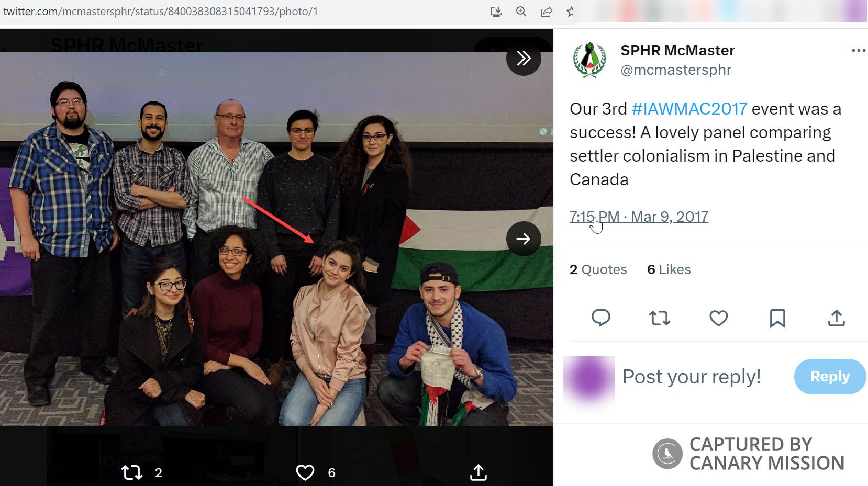
Task: Like the tweet with the heart in action row
Action: tap(718, 318)
